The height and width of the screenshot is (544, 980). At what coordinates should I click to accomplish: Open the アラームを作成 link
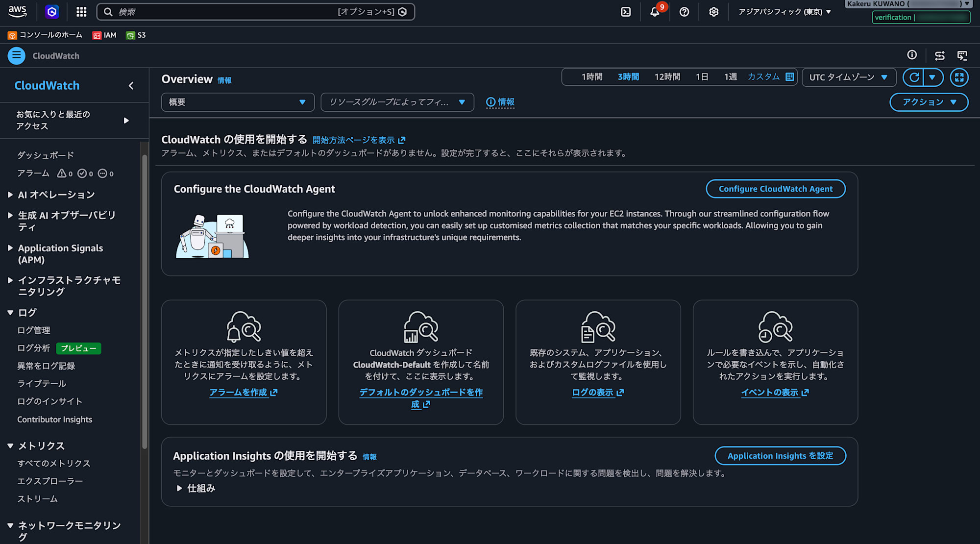pyautogui.click(x=243, y=393)
